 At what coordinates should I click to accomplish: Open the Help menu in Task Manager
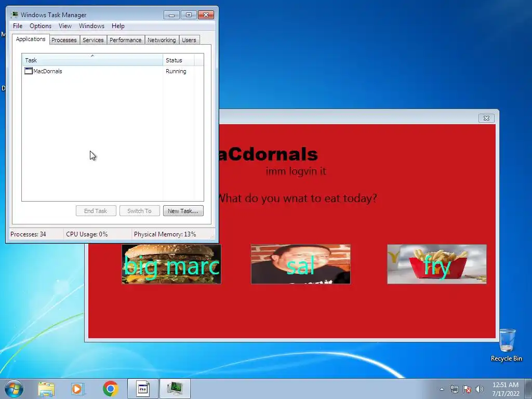118,26
